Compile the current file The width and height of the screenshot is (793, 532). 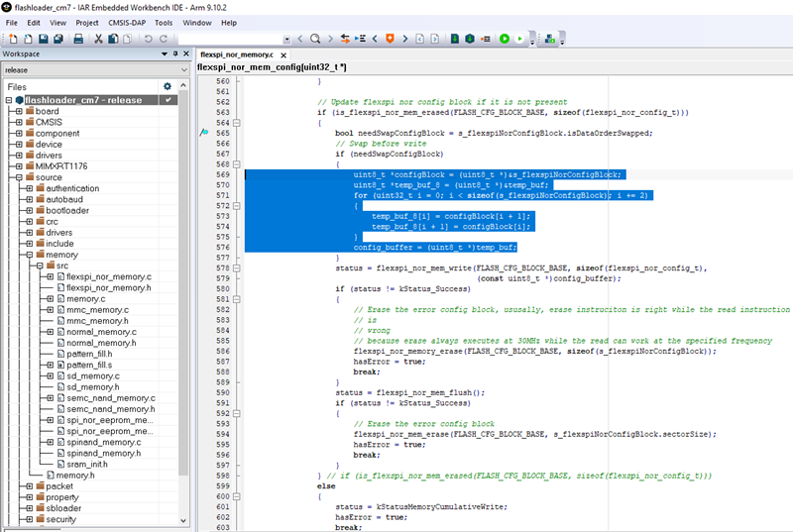point(455,39)
